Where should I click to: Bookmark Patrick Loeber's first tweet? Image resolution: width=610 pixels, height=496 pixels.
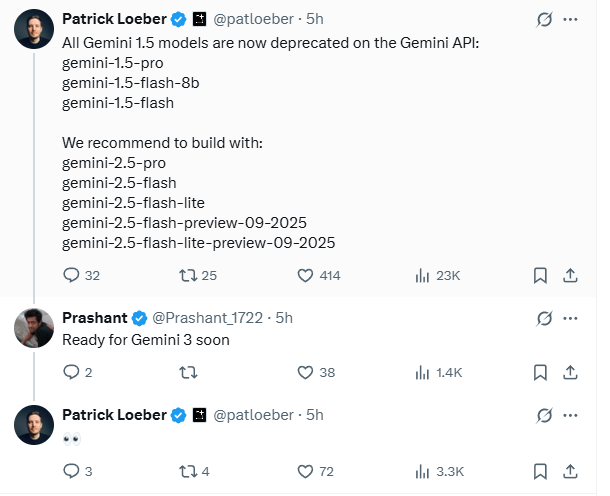pos(540,275)
